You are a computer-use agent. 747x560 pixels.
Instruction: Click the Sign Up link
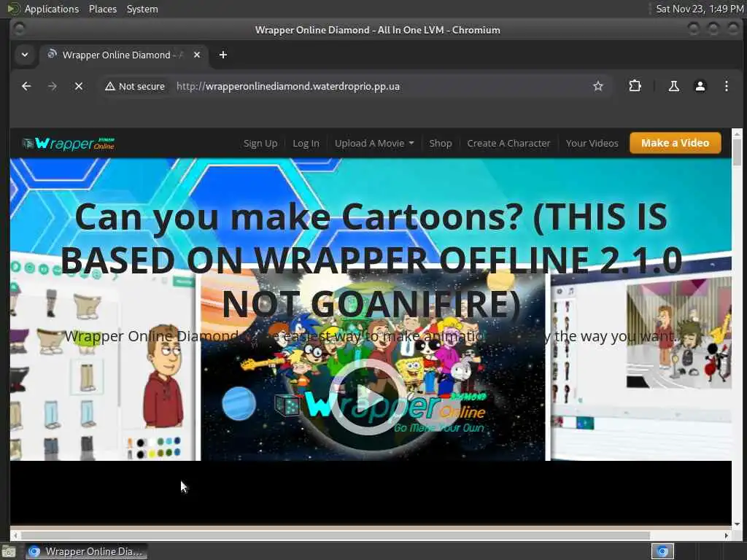260,144
